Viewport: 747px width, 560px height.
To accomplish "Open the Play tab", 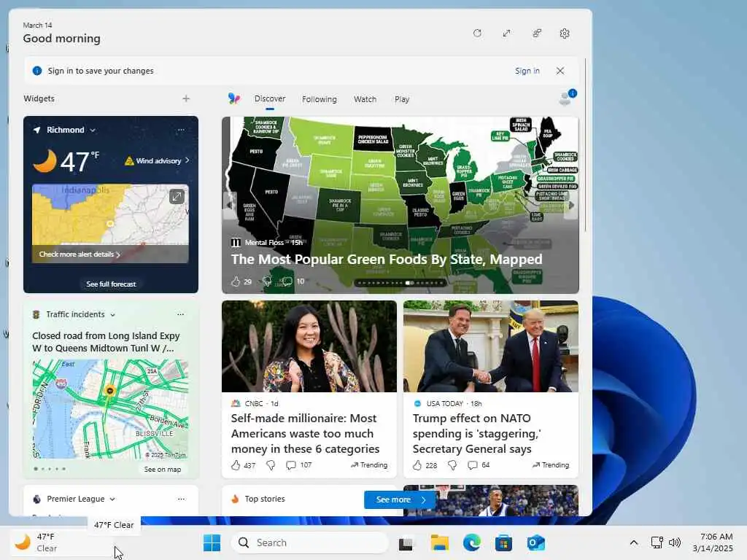I will click(402, 99).
